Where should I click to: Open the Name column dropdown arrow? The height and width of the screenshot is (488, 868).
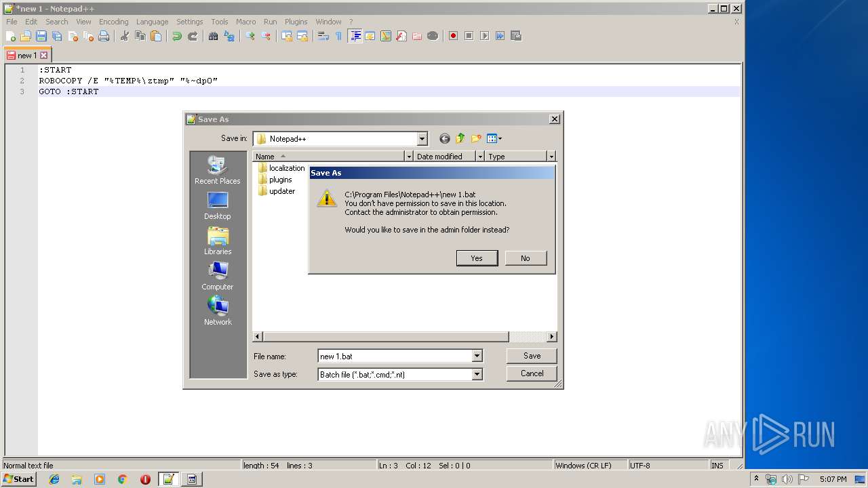point(409,156)
